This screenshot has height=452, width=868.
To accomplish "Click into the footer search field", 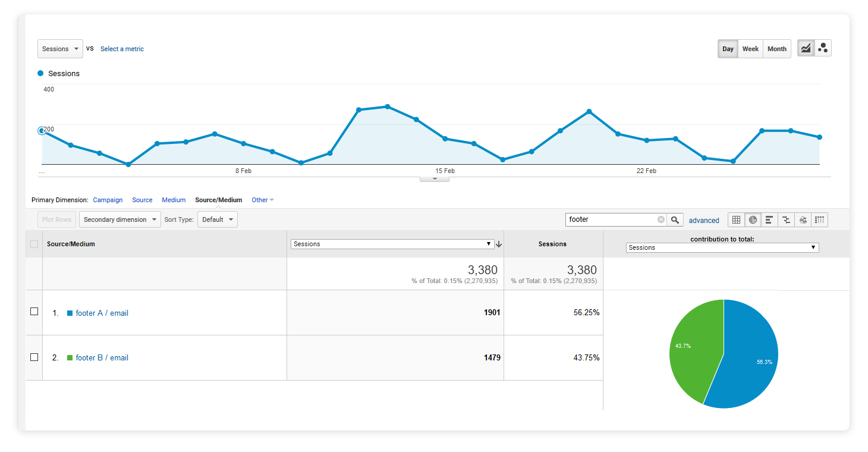I will (x=611, y=219).
